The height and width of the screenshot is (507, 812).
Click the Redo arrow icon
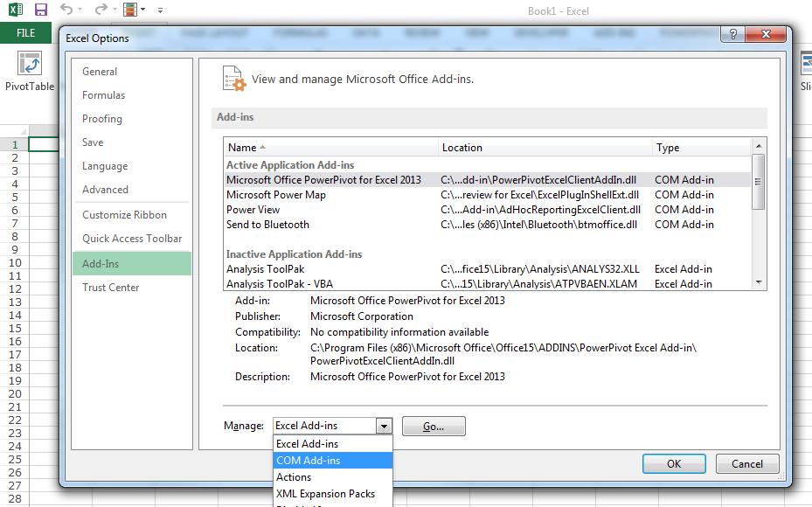[101, 9]
